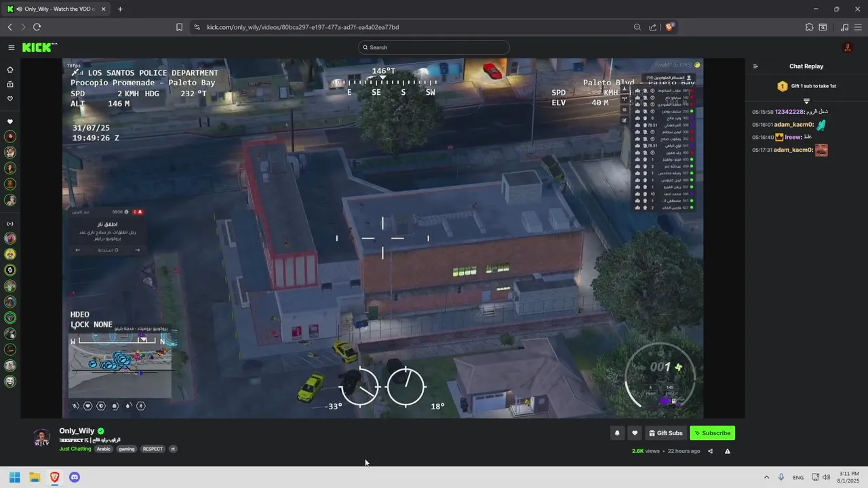This screenshot has height=488, width=868.
Task: Open the Following heart outline icon
Action: [x=10, y=99]
